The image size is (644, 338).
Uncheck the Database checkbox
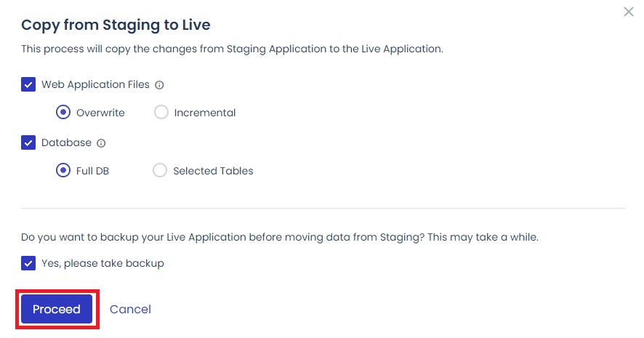point(28,143)
